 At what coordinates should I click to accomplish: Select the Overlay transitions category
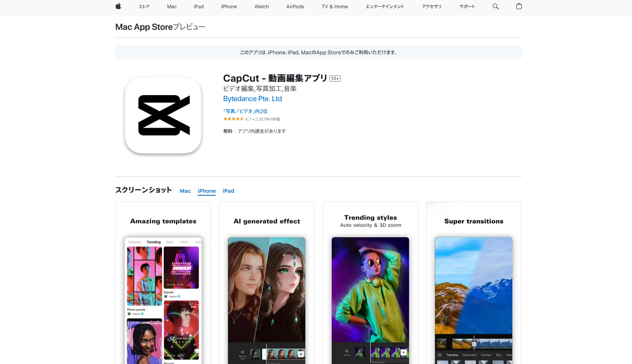486,355
